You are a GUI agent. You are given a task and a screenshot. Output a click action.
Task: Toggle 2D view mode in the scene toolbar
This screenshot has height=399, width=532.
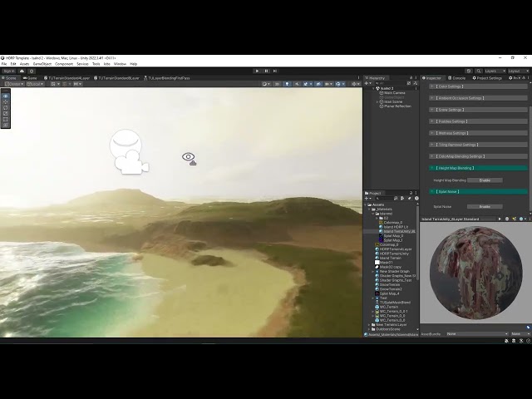[x=278, y=84]
